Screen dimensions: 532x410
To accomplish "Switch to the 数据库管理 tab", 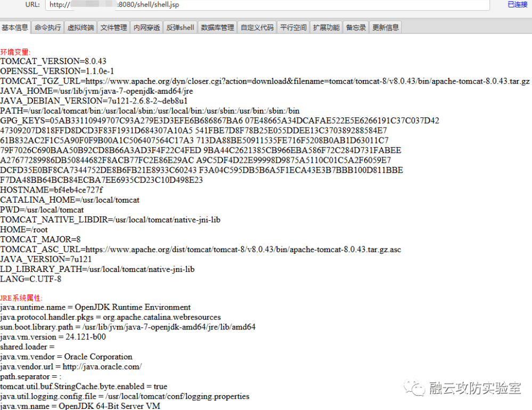I will (x=217, y=27).
